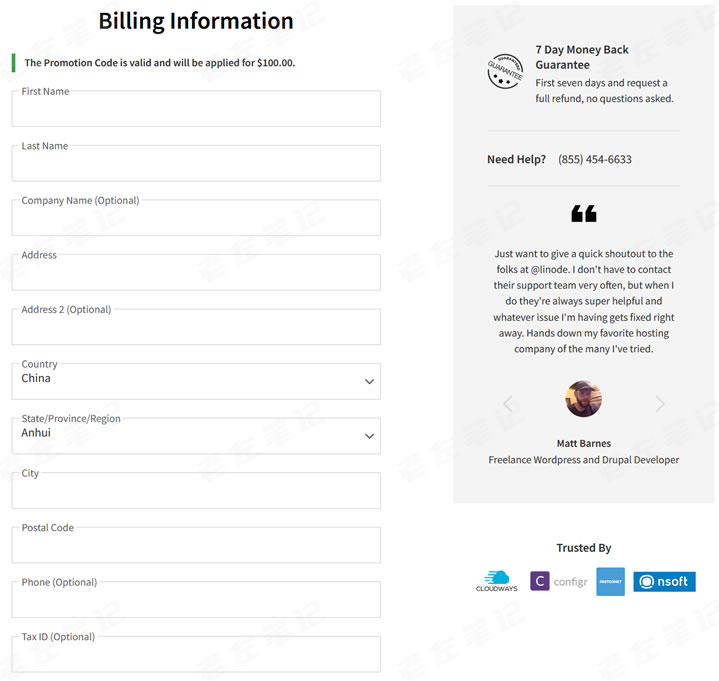
Task: Click the Address input field
Action: (x=196, y=273)
